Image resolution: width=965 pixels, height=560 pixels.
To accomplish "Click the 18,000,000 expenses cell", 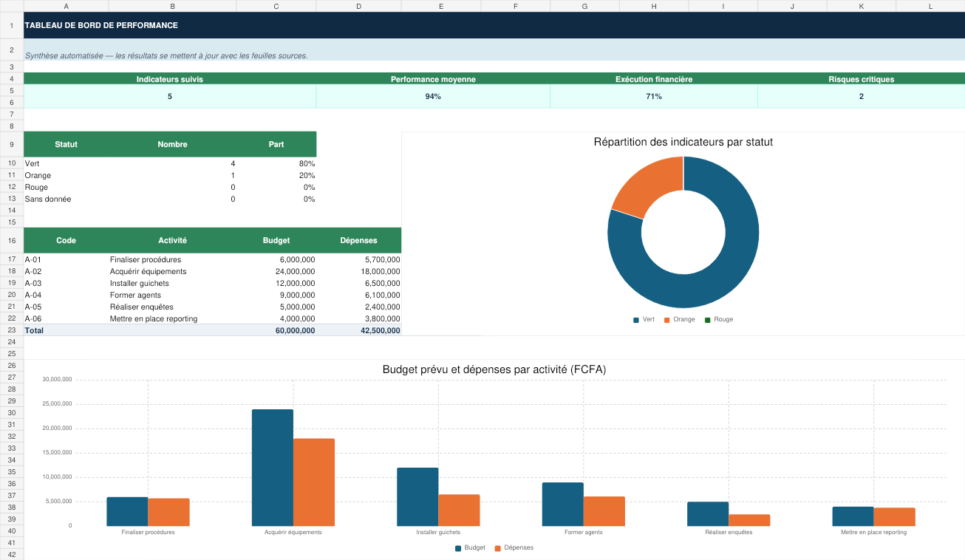I will click(359, 271).
